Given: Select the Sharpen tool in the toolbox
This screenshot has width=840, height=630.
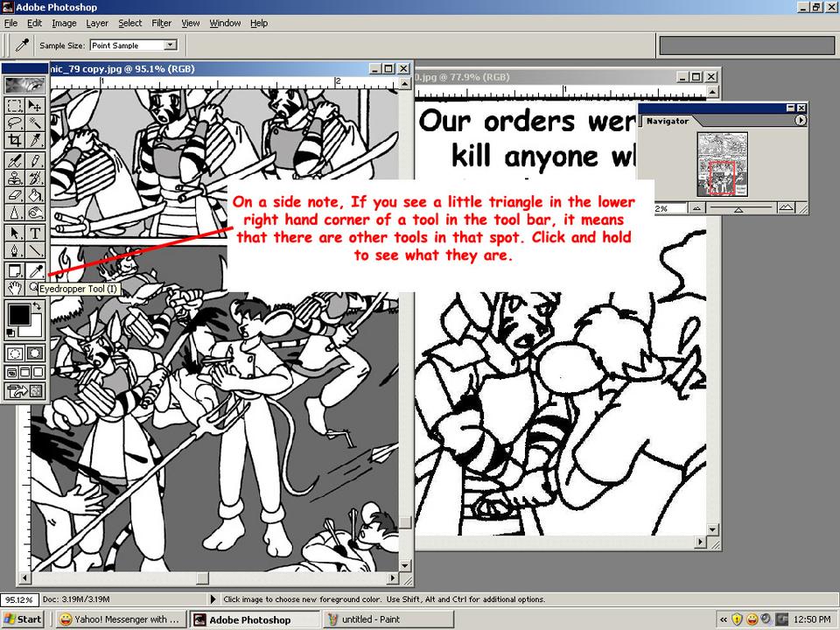Looking at the screenshot, I should (x=15, y=213).
